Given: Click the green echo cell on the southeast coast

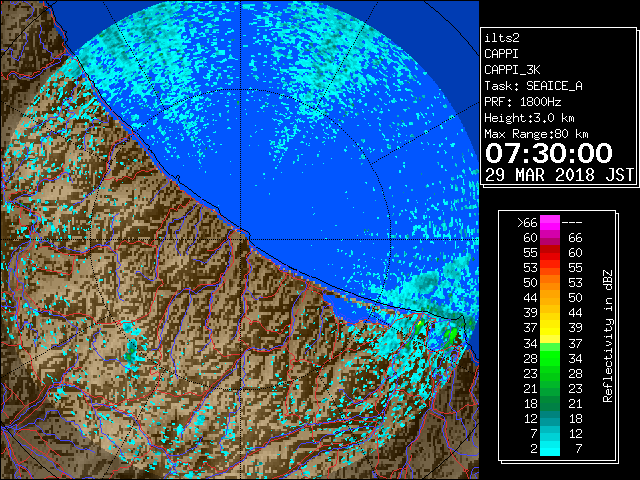Looking at the screenshot, I should 451,336.
